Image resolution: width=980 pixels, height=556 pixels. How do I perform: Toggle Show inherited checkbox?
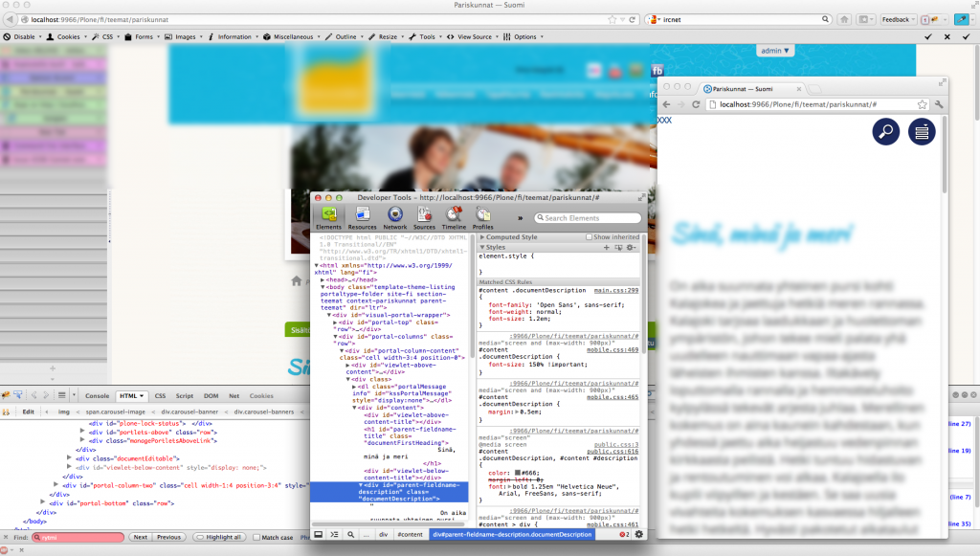coord(589,237)
